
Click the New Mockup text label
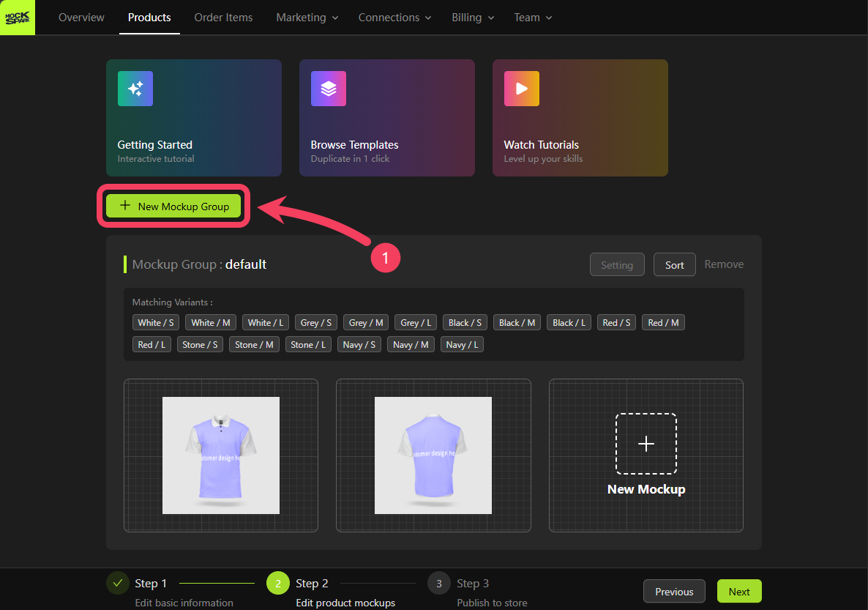click(x=646, y=489)
